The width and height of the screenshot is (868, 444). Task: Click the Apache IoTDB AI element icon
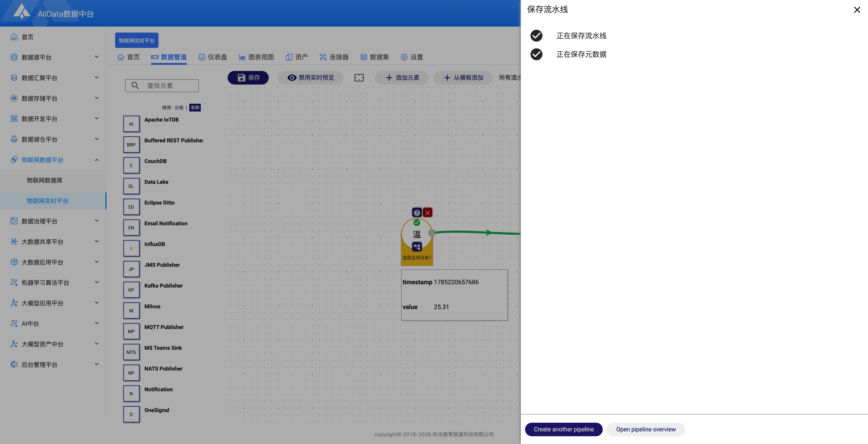click(131, 124)
